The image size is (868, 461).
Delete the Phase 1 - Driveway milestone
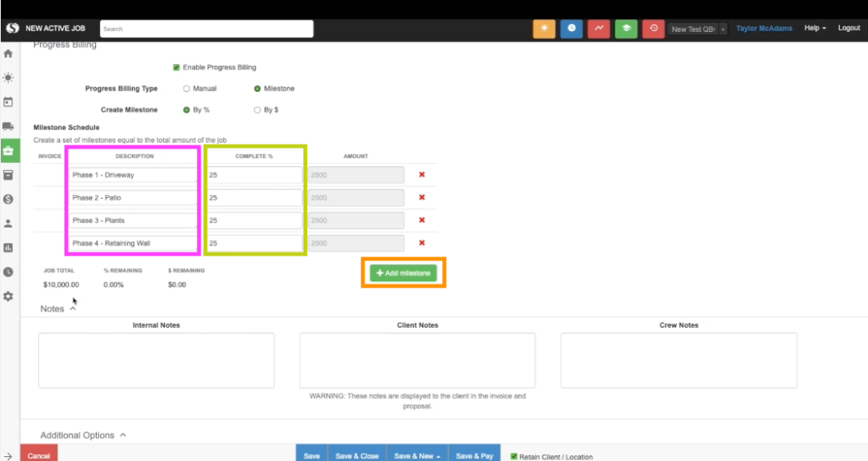(x=422, y=175)
